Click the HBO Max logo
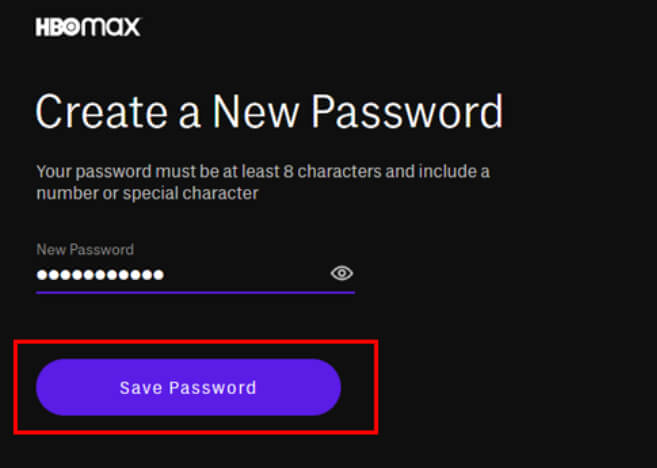 click(88, 27)
